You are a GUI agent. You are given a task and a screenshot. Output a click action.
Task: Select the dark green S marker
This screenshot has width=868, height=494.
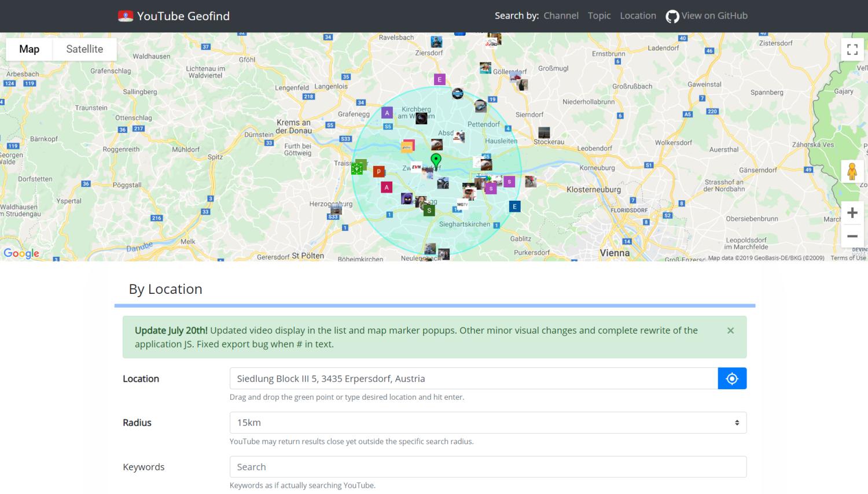429,211
